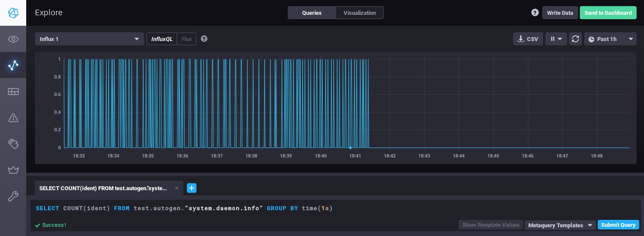Click the 18:44 x-axis time label

[x=458, y=156]
